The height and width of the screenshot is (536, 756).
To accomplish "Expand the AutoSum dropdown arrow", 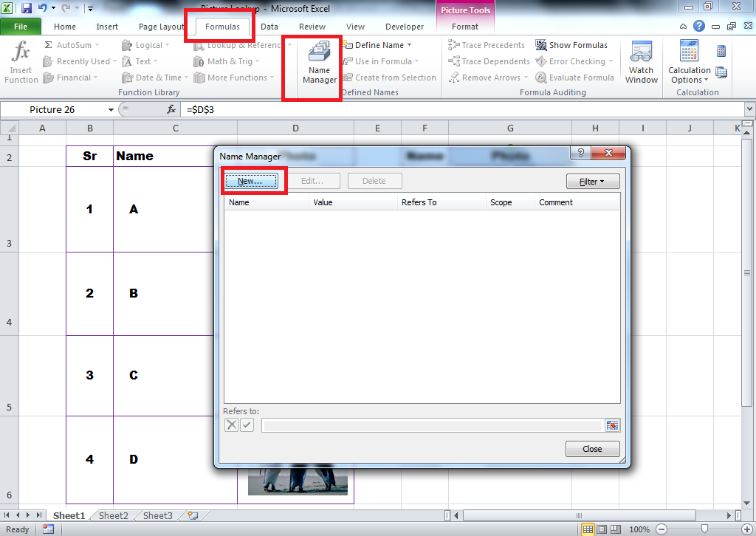I will [x=97, y=45].
